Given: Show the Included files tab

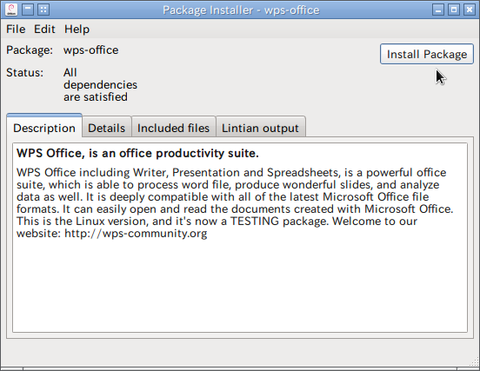Looking at the screenshot, I should coord(173,128).
